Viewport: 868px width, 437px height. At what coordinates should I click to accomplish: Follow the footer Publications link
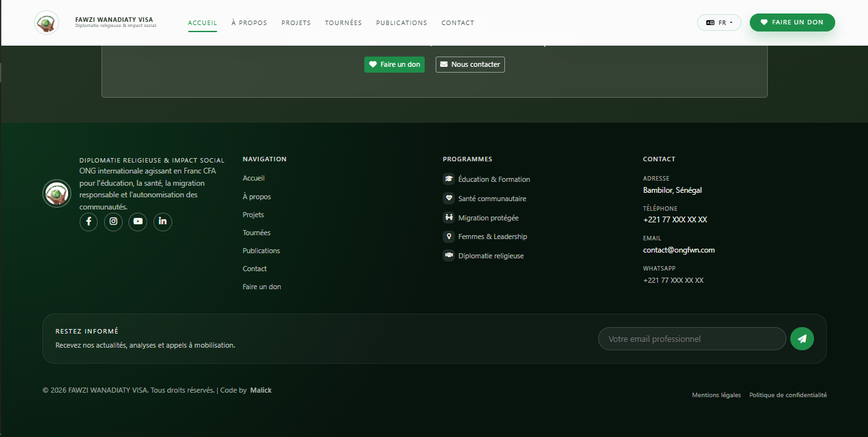pos(261,251)
